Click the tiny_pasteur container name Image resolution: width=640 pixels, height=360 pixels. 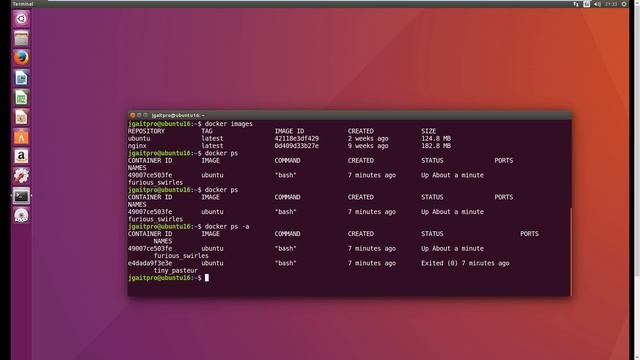tap(176, 271)
